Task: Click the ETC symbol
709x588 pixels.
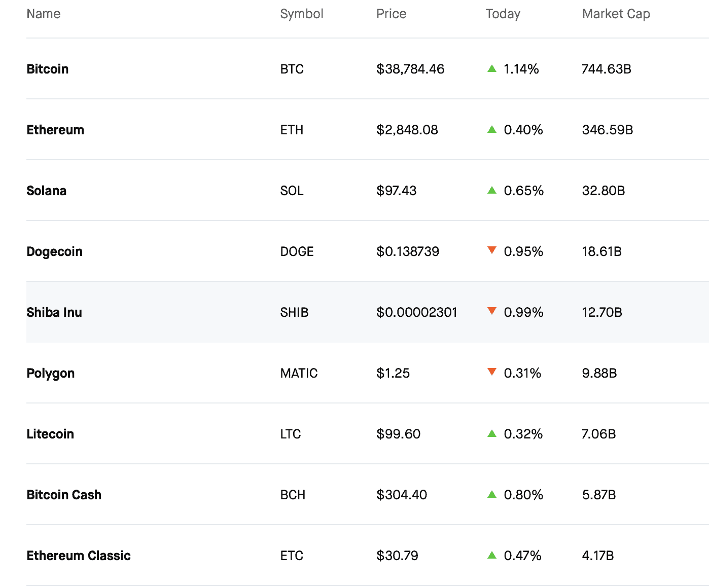Action: tap(292, 556)
